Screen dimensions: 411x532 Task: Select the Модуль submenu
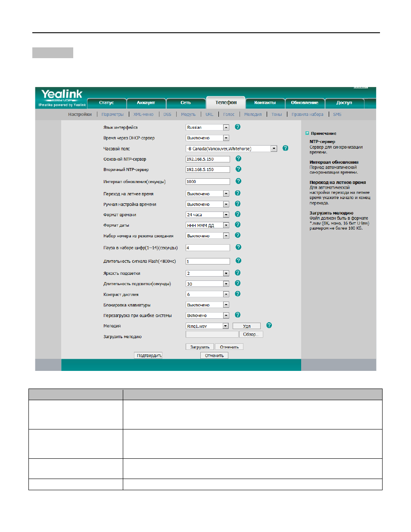(x=188, y=115)
